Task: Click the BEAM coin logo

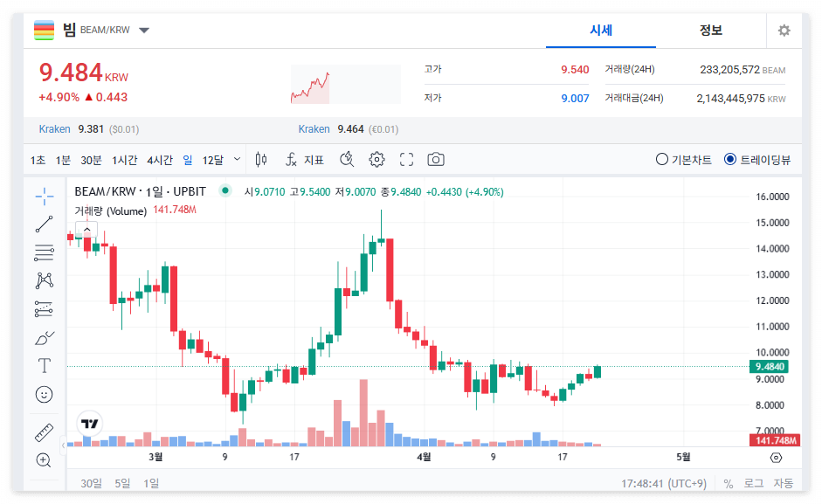Action: (44, 30)
